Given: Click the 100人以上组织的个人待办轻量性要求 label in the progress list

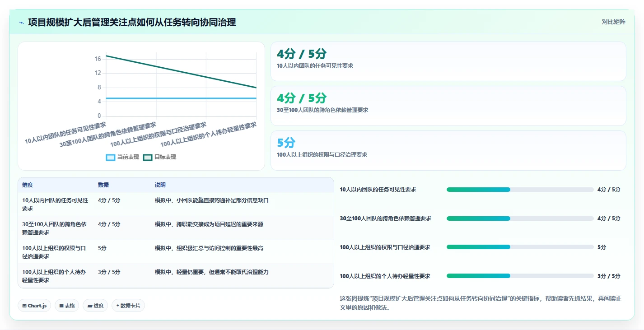Looking at the screenshot, I should click(x=385, y=276).
